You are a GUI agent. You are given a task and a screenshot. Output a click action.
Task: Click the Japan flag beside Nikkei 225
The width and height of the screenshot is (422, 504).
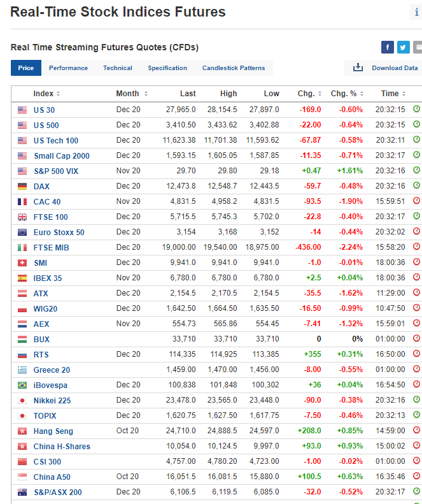pyautogui.click(x=23, y=400)
